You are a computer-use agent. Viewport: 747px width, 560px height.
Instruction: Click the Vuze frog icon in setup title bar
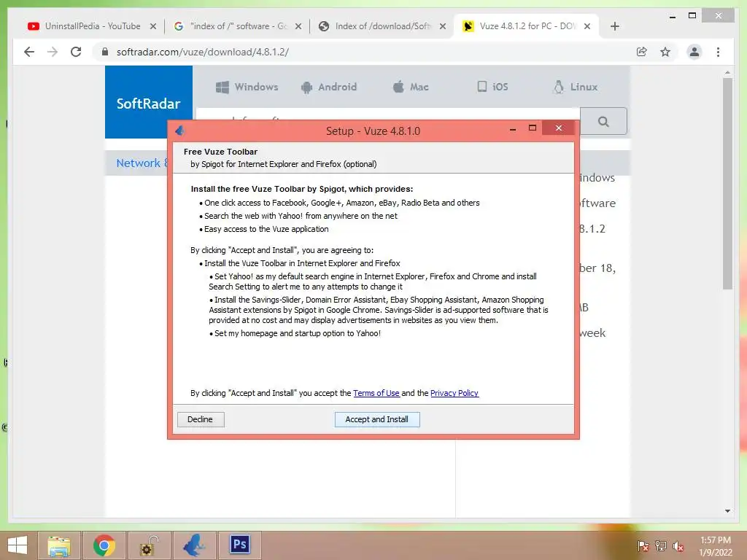coord(180,131)
